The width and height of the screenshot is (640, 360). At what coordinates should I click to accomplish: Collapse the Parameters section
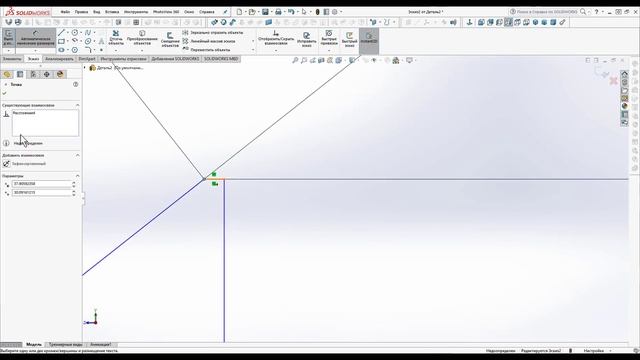[78, 176]
